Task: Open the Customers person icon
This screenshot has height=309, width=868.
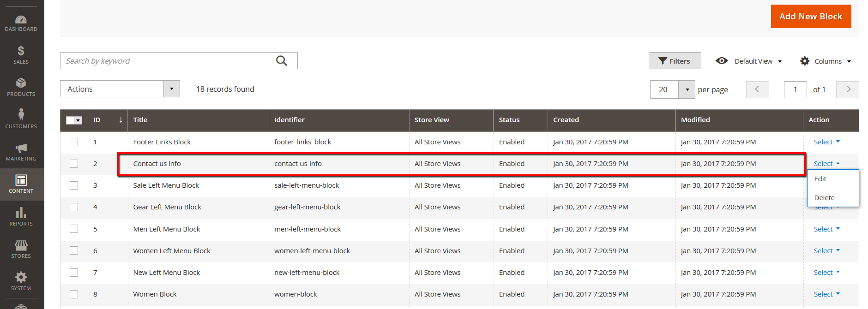Action: coord(21,114)
